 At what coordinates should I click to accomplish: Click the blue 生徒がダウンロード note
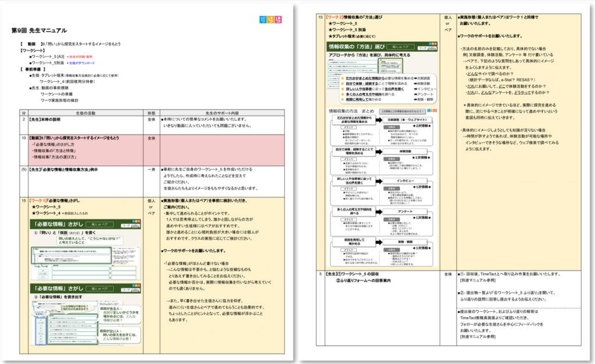[x=81, y=63]
